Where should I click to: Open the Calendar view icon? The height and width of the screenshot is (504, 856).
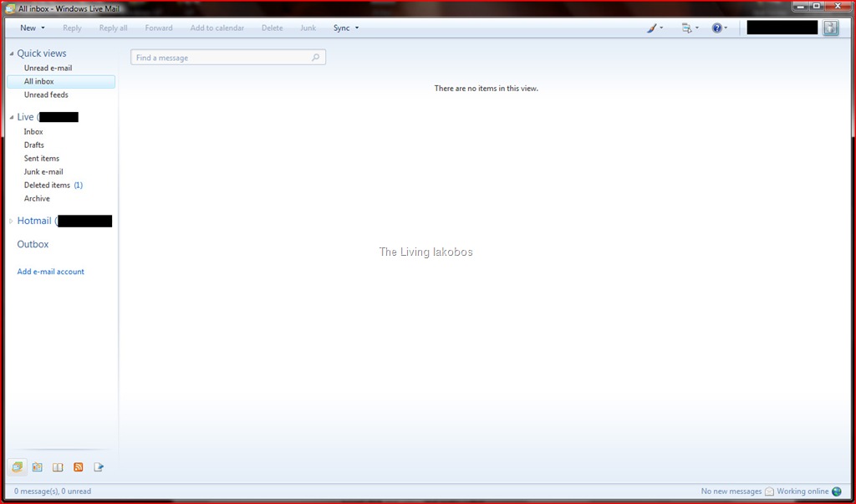coord(37,467)
